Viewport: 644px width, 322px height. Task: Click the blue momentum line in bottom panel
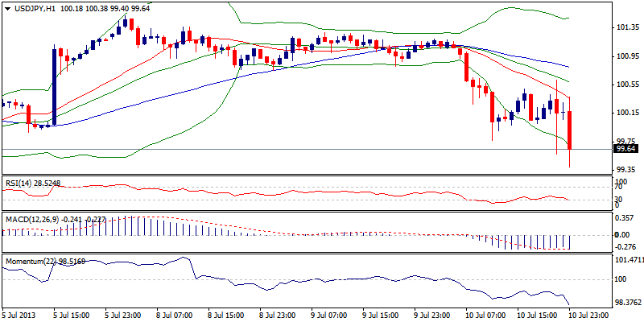[322, 280]
